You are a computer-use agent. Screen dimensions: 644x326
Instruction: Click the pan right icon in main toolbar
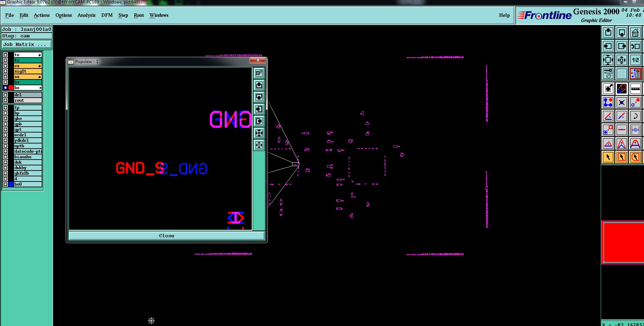point(622,46)
